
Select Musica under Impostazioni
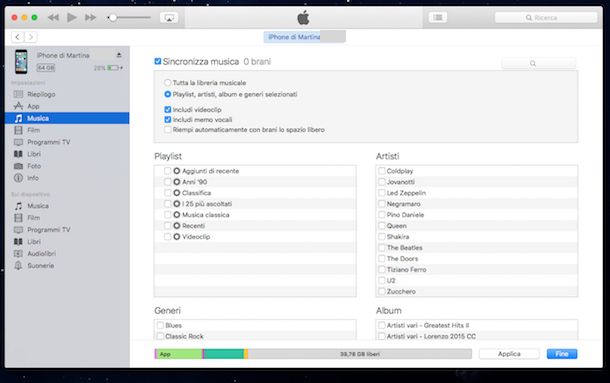(67, 118)
